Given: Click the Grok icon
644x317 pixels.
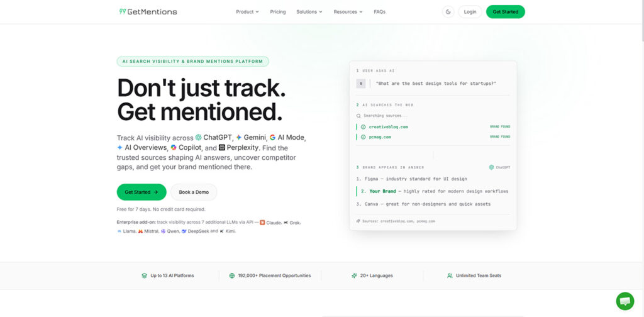Looking at the screenshot, I should pos(286,223).
